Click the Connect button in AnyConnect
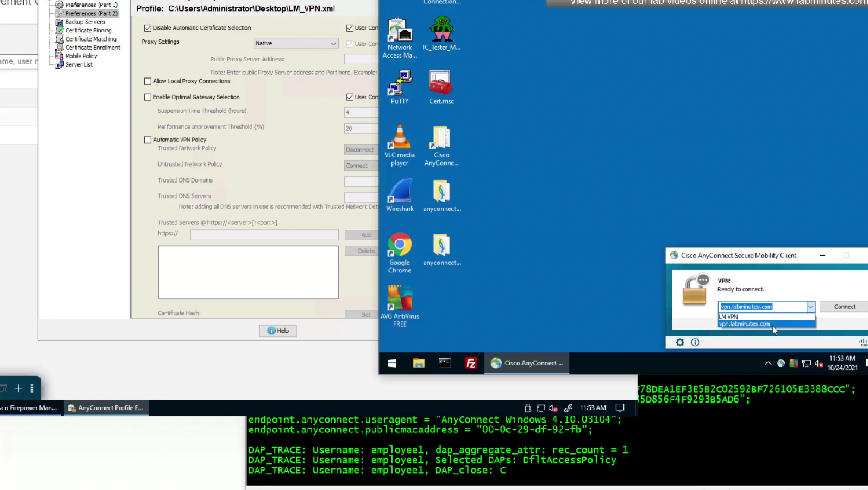The image size is (868, 490). (x=844, y=307)
